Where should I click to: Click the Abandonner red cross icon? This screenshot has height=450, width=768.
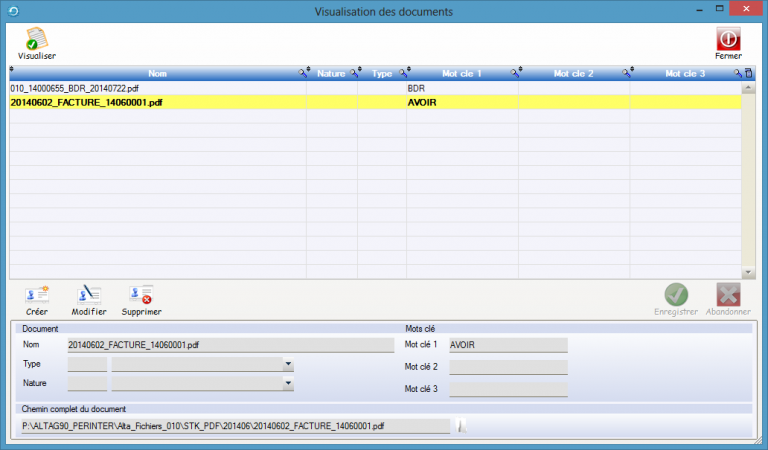(728, 295)
